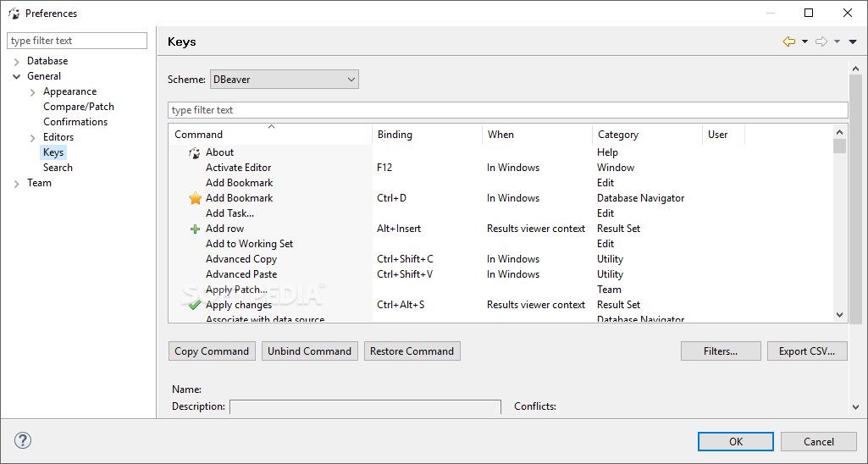Click the Export CSV... button
This screenshot has height=464, width=868.
807,351
